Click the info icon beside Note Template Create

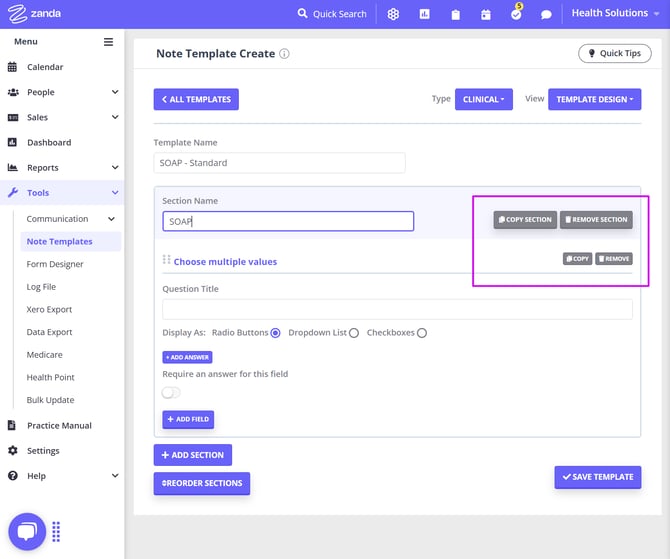point(284,54)
